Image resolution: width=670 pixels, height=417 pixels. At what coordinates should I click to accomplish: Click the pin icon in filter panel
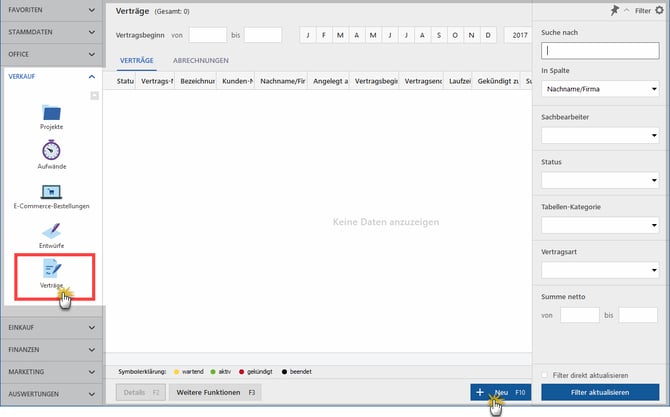point(613,9)
